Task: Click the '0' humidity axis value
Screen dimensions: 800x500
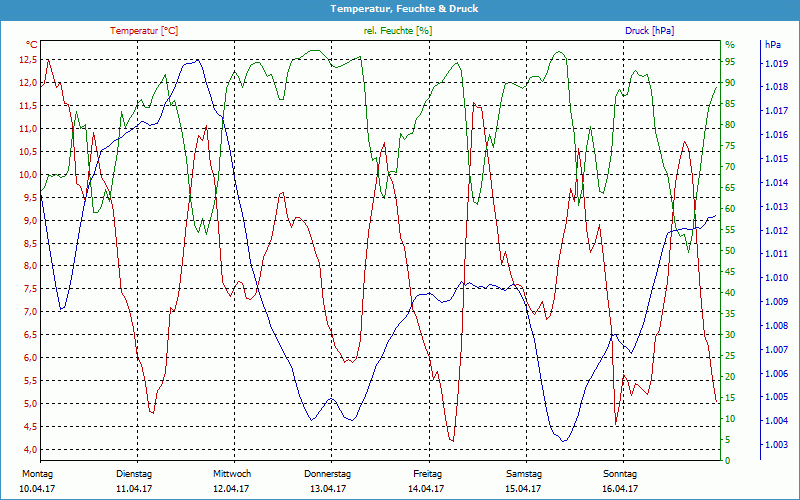Action: point(728,460)
